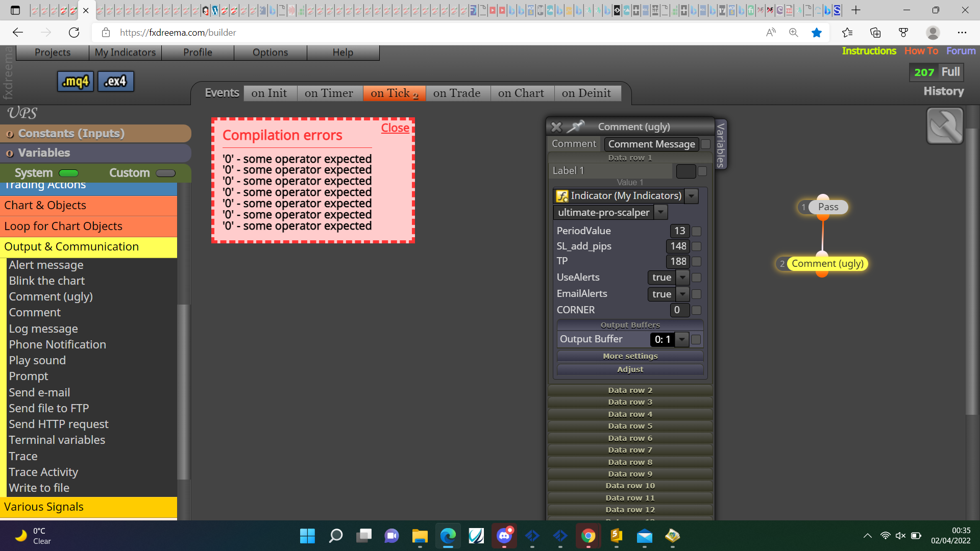Open the Output Buffer 0: 1 dropdown
The height and width of the screenshot is (551, 980).
tap(682, 339)
